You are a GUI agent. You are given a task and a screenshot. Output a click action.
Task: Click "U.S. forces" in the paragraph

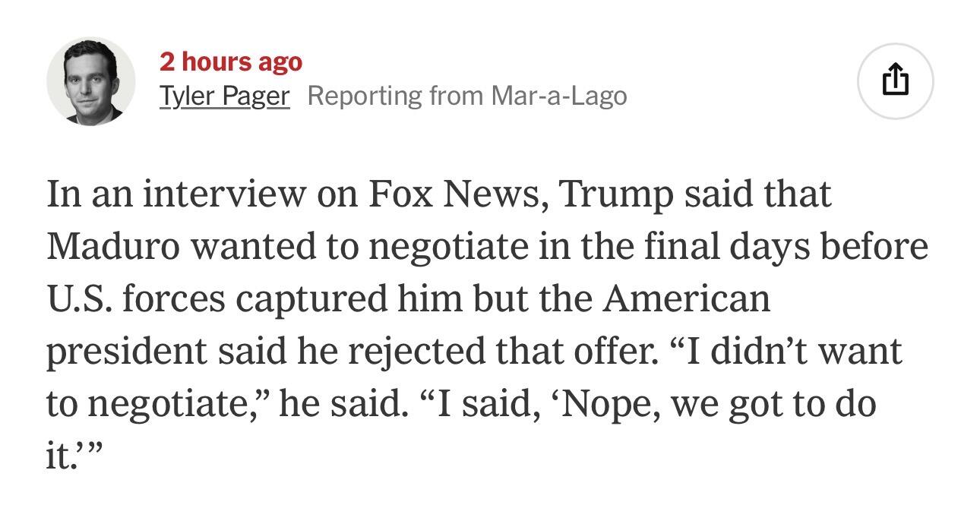point(136,299)
